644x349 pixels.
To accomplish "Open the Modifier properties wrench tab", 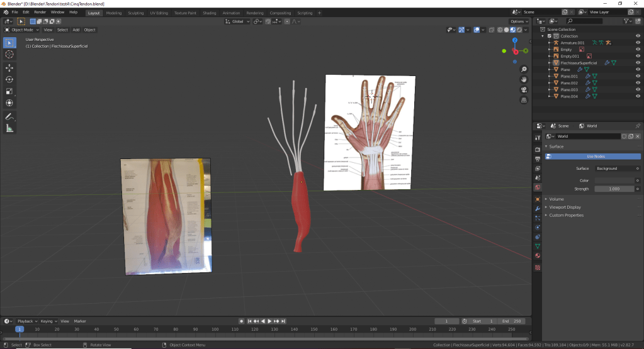I will (x=538, y=208).
